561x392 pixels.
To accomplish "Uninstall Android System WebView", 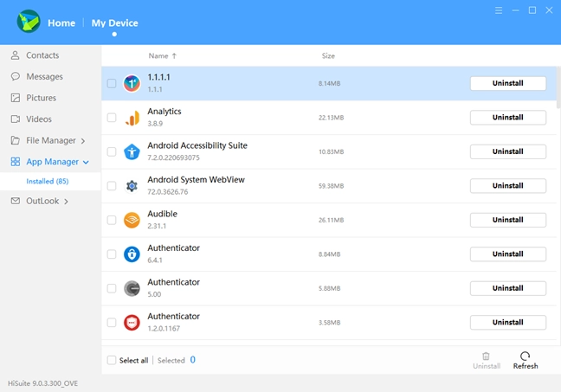I will click(507, 186).
